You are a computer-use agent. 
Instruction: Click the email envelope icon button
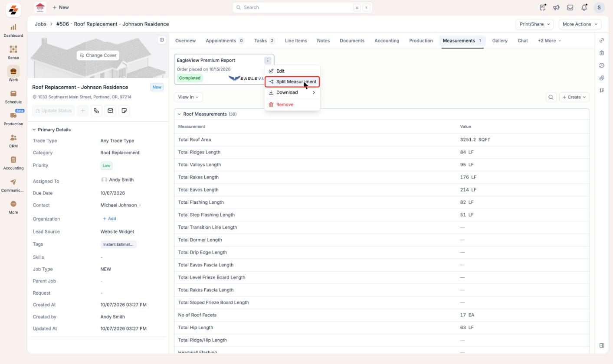click(110, 111)
